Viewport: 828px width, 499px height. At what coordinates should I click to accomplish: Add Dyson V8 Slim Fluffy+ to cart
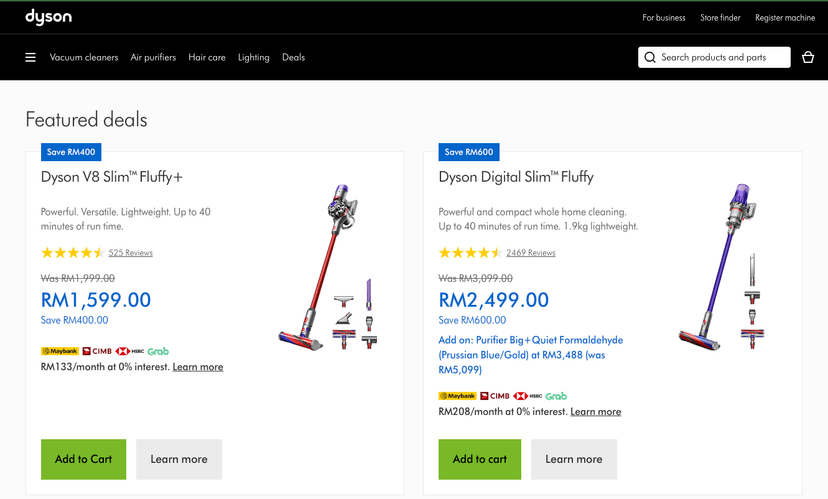(83, 459)
